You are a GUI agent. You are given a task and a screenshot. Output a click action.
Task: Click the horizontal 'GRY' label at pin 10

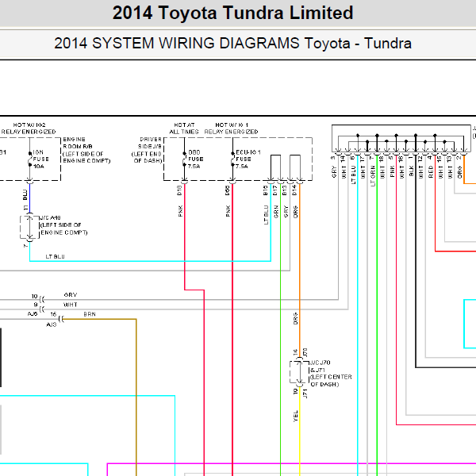pos(71,295)
